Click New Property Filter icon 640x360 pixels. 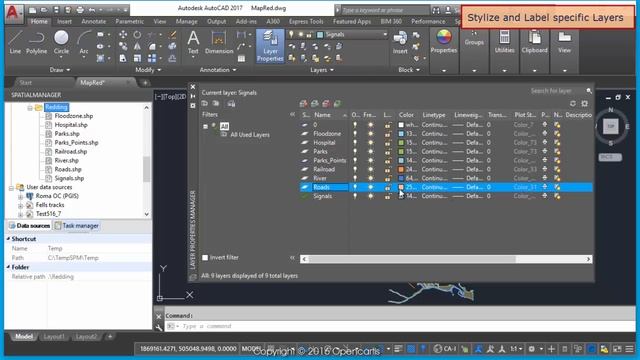[204, 104]
